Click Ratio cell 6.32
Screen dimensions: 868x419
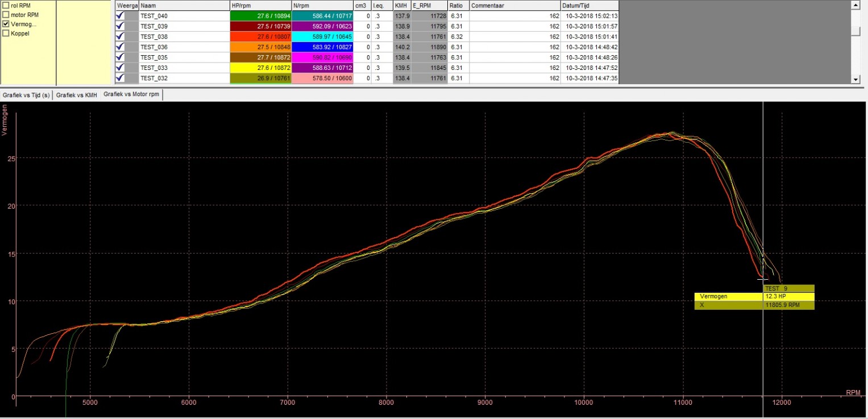pos(459,36)
